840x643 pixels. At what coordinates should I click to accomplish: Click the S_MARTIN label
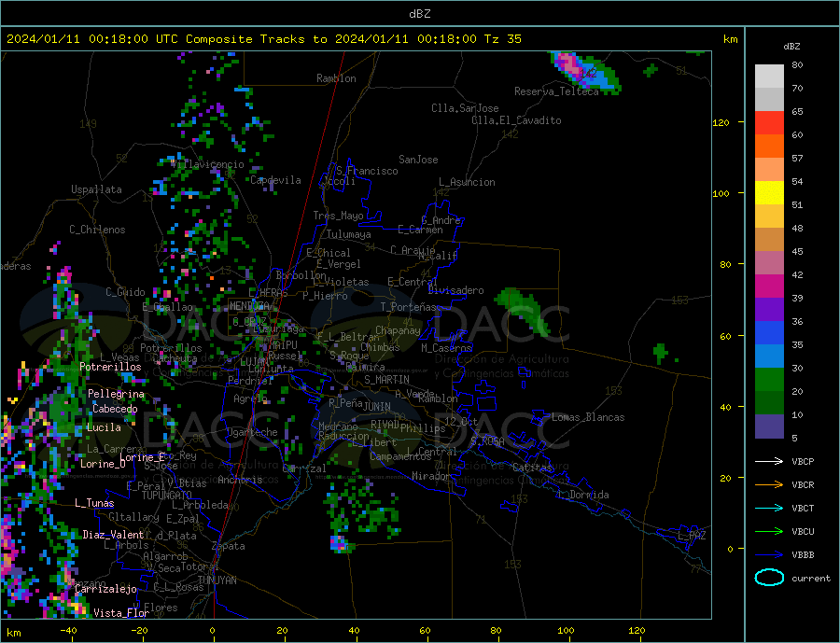[x=386, y=380]
